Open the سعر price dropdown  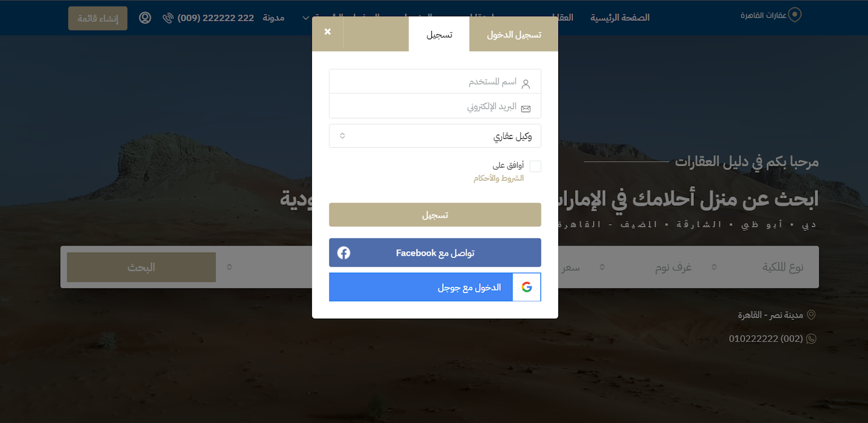click(571, 267)
